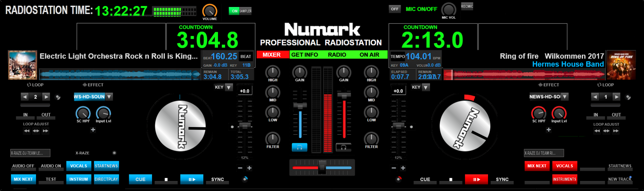This screenshot has width=644, height=191.
Task: Click the left deck HIGH EQ knob
Action: [273, 72]
